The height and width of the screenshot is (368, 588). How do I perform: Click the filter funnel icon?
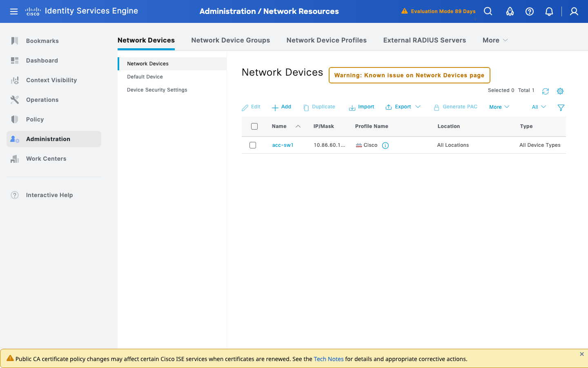[x=561, y=108]
